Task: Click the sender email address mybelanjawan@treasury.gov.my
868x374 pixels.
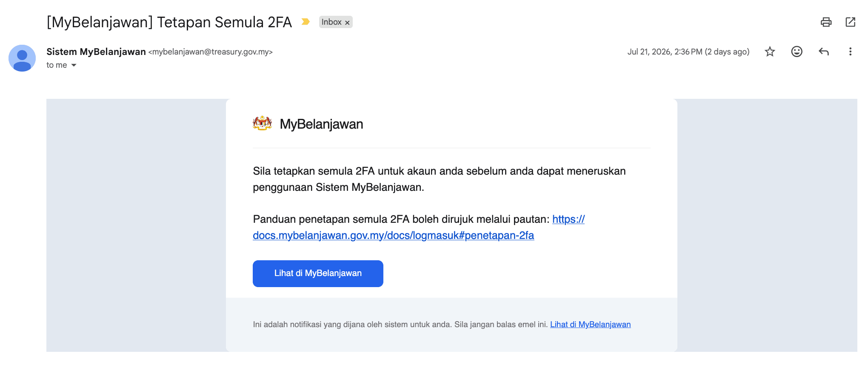Action: (x=210, y=52)
